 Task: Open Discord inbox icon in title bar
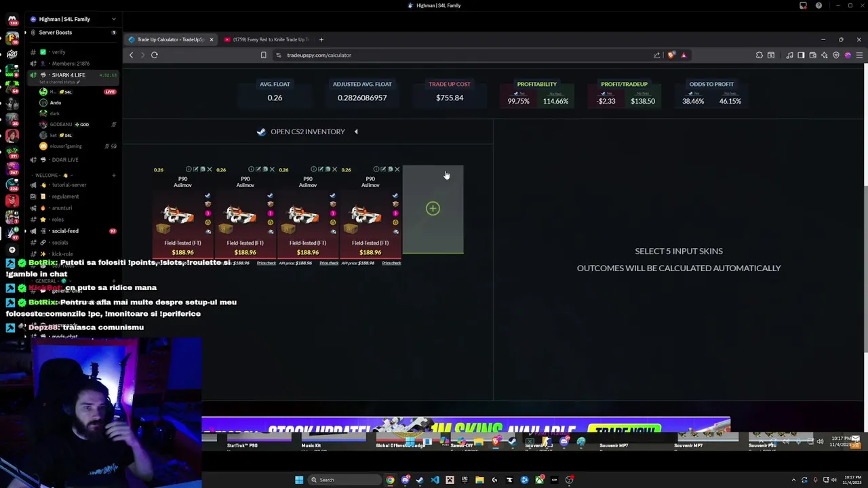pos(803,5)
